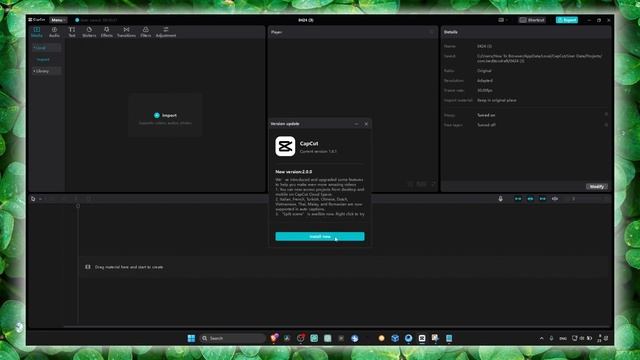Toggle preview axis in timeline toolbar

click(555, 199)
